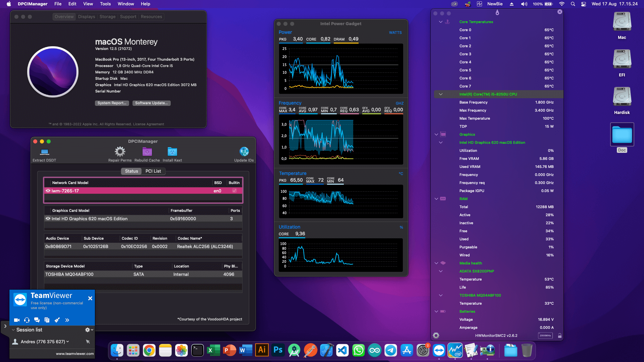
Task: Open TeamViewer session gear dropdown
Action: click(89, 330)
